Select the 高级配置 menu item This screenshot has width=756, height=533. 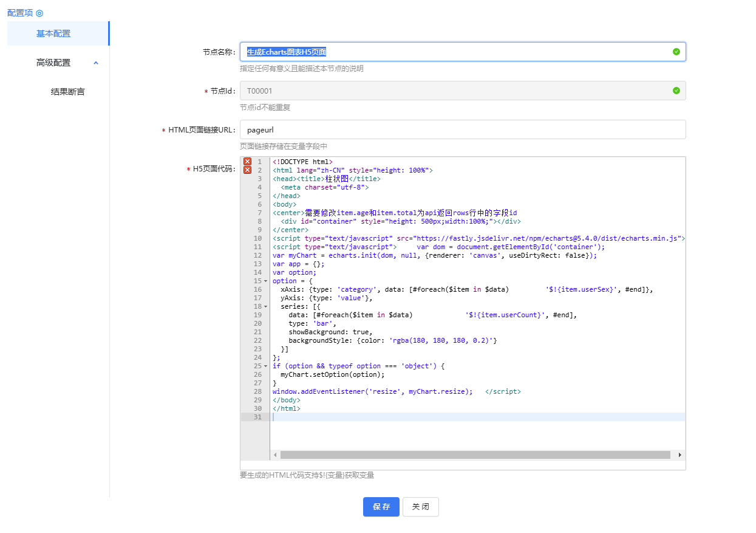[53, 63]
